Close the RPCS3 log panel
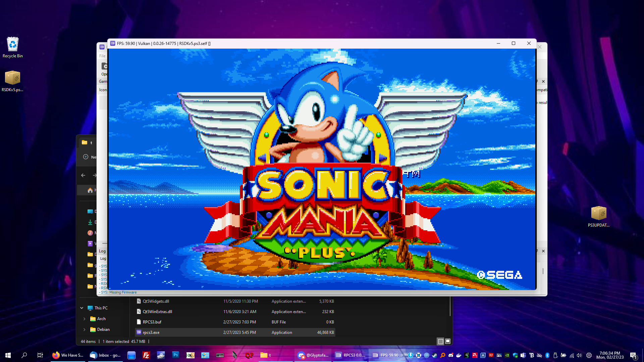The width and height of the screenshot is (644, 362). 543,251
